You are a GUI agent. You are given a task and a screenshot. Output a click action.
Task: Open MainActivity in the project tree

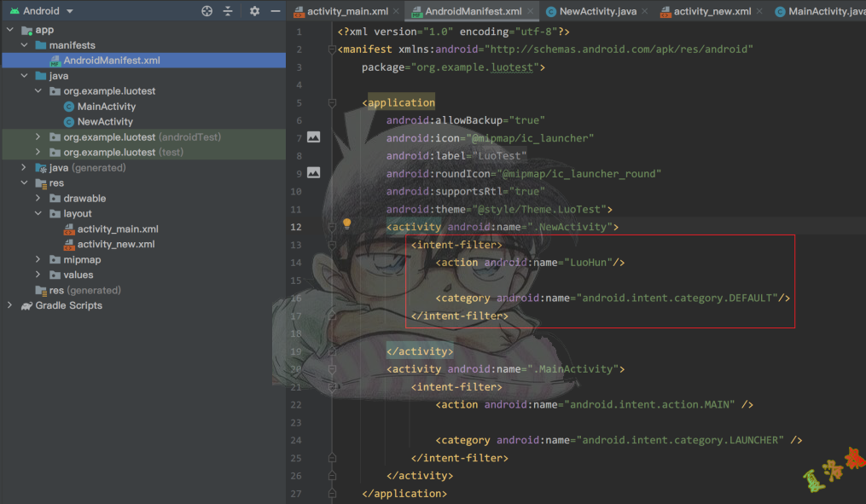coord(106,107)
